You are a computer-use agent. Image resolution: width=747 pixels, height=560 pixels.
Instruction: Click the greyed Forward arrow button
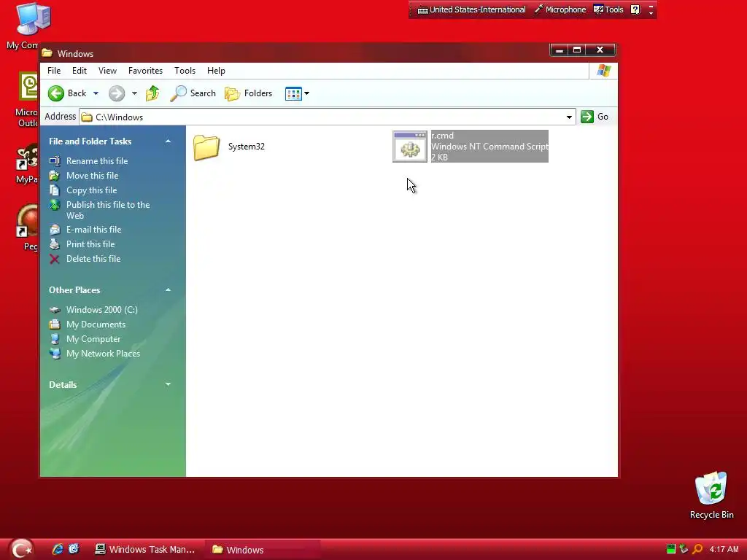(x=117, y=93)
